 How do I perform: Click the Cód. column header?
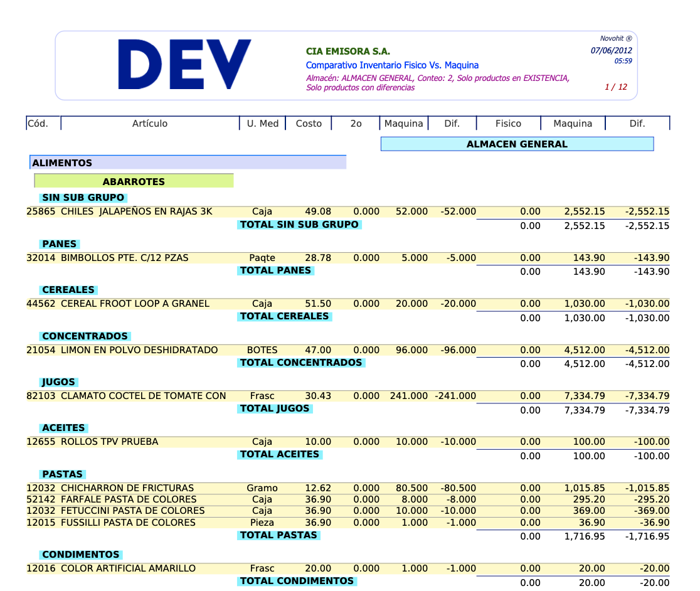coord(38,124)
